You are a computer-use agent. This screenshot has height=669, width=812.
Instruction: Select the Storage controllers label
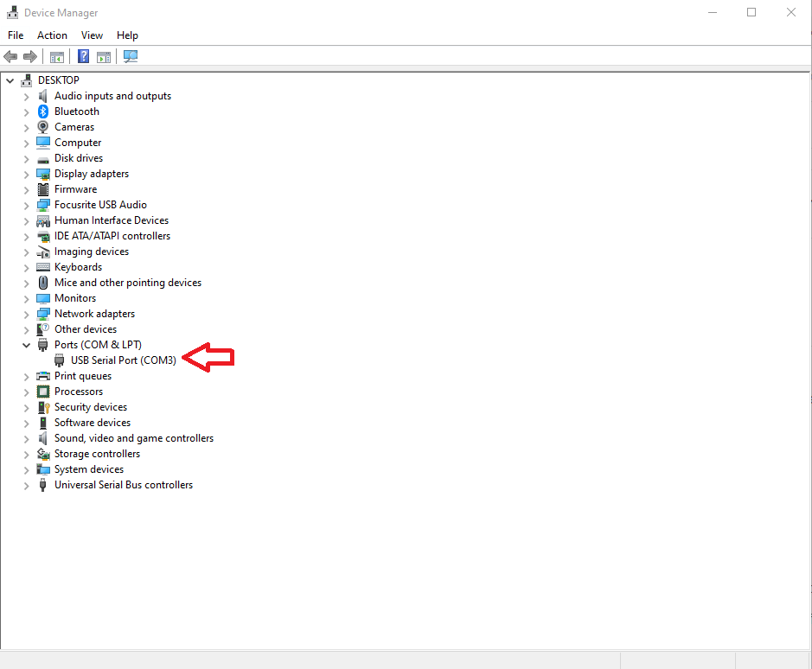pos(97,454)
